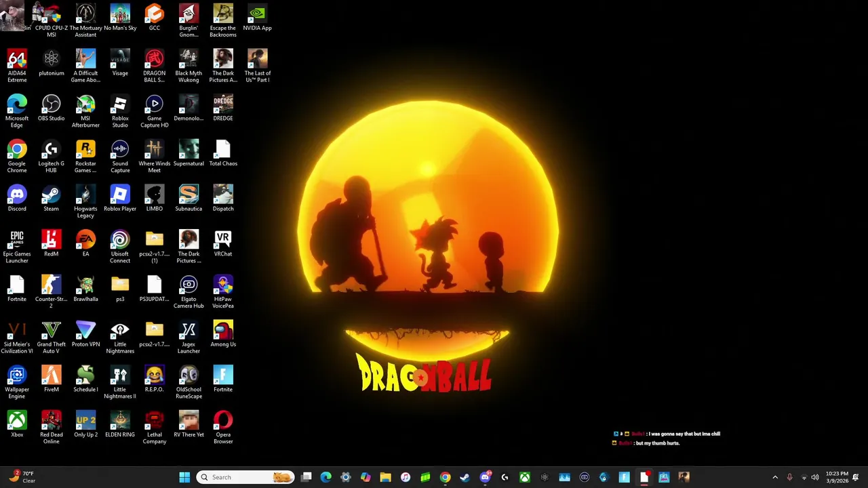Image resolution: width=868 pixels, height=488 pixels.
Task: Open the Windows Start menu
Action: click(184, 477)
